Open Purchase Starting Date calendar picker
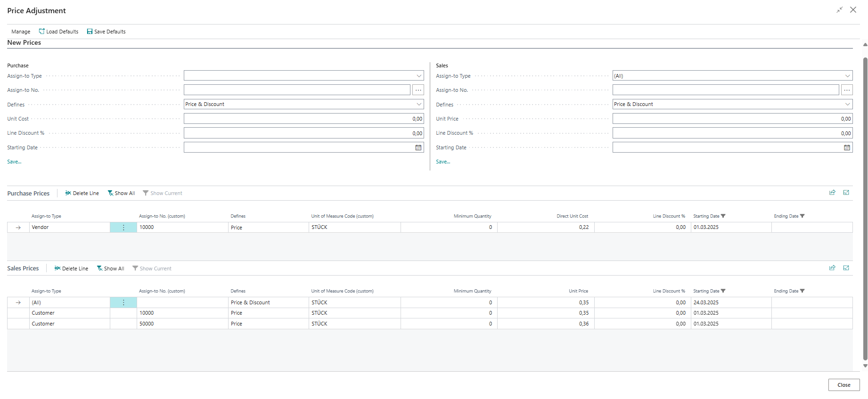 tap(418, 147)
